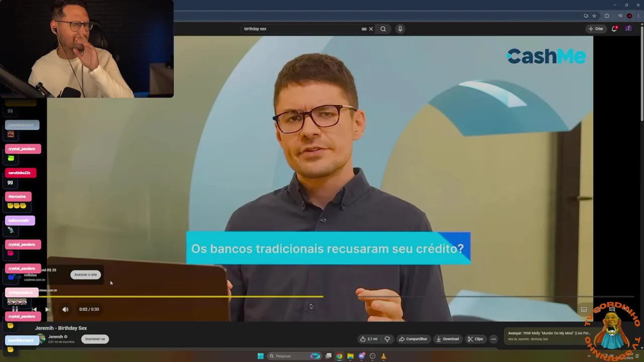Open Chrome three-dot menu
Screen dimensions: 644x362
coord(638,16)
